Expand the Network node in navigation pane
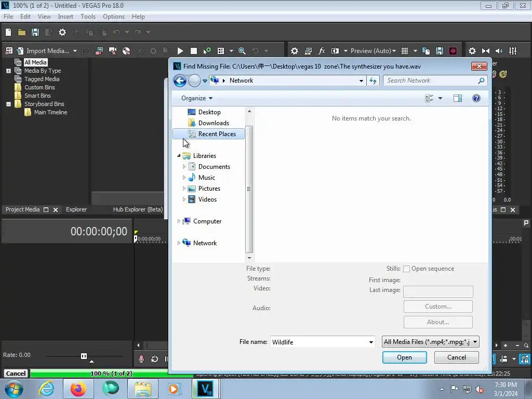Screen dimensions: 532x399 coord(179,243)
